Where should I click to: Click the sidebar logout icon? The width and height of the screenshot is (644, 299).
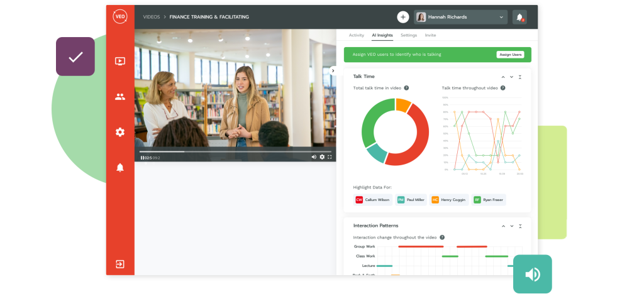(120, 264)
